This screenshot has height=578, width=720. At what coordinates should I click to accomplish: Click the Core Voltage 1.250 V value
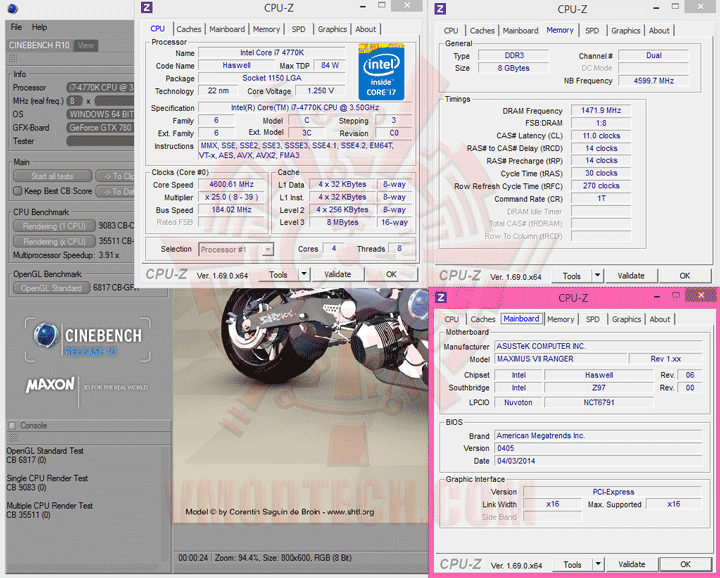321,90
